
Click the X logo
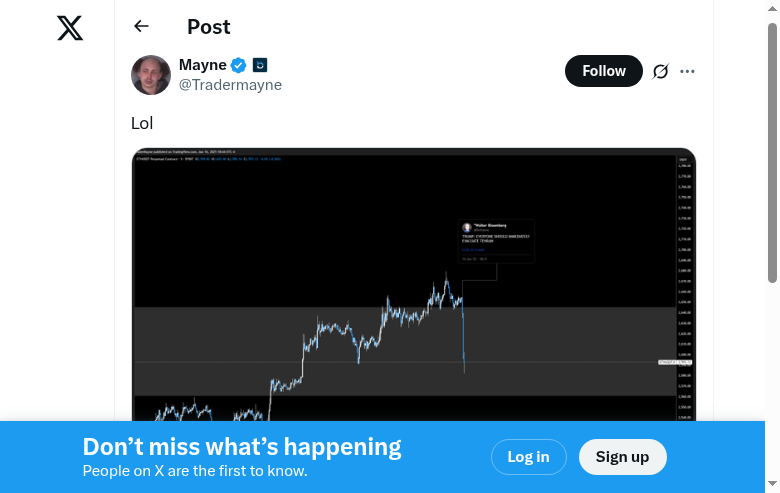70,28
